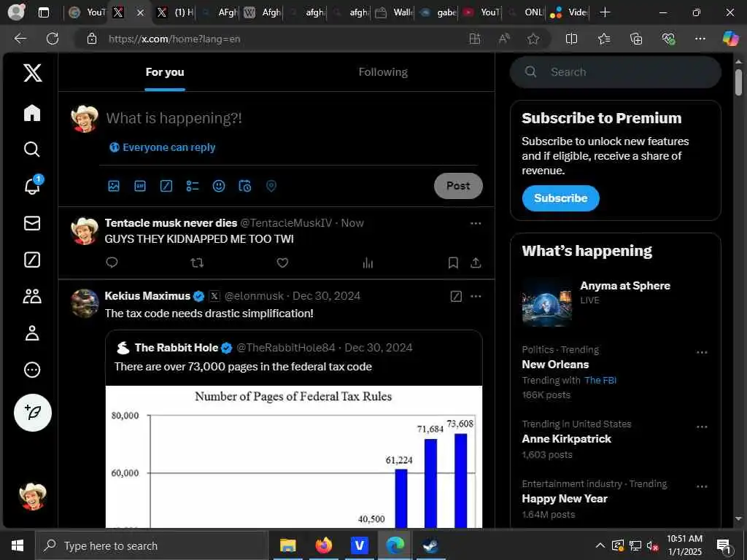Add this page to favorites star
This screenshot has width=747, height=560.
click(533, 39)
